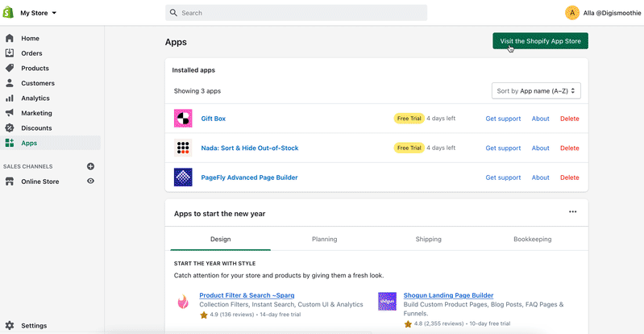Delete the Gift Box app
The width and height of the screenshot is (644, 334).
570,119
